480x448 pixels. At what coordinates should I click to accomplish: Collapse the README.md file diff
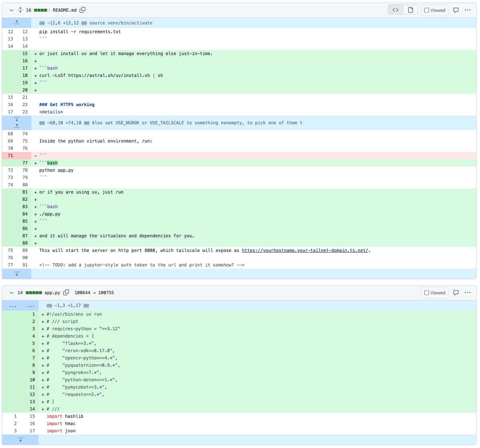click(x=12, y=10)
